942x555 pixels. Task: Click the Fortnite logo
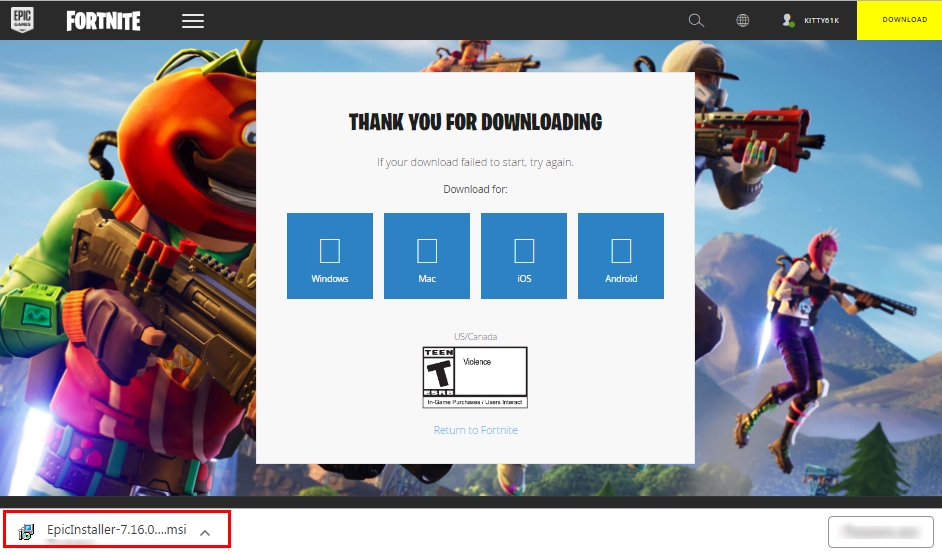pos(103,21)
